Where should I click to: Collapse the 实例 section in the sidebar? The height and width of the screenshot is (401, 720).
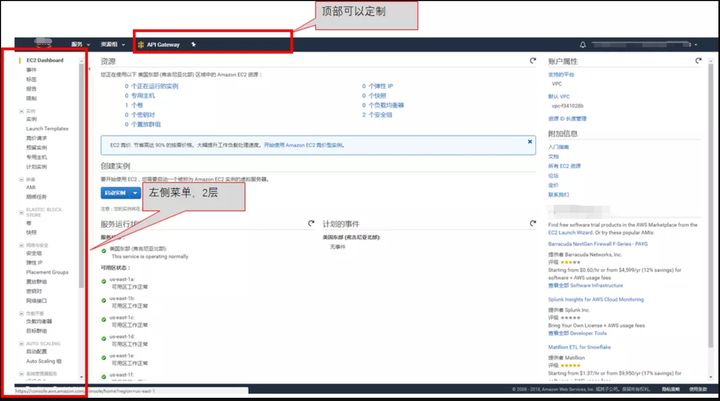point(22,111)
